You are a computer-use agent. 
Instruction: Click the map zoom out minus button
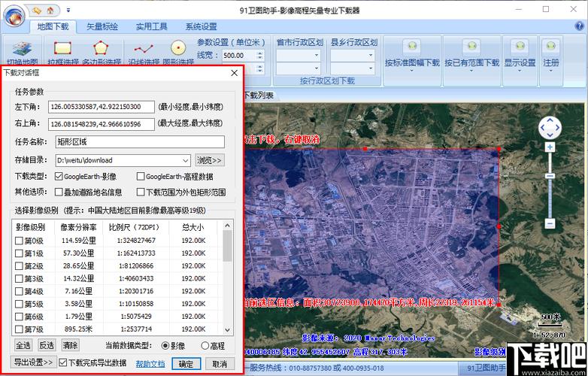pyautogui.click(x=550, y=223)
